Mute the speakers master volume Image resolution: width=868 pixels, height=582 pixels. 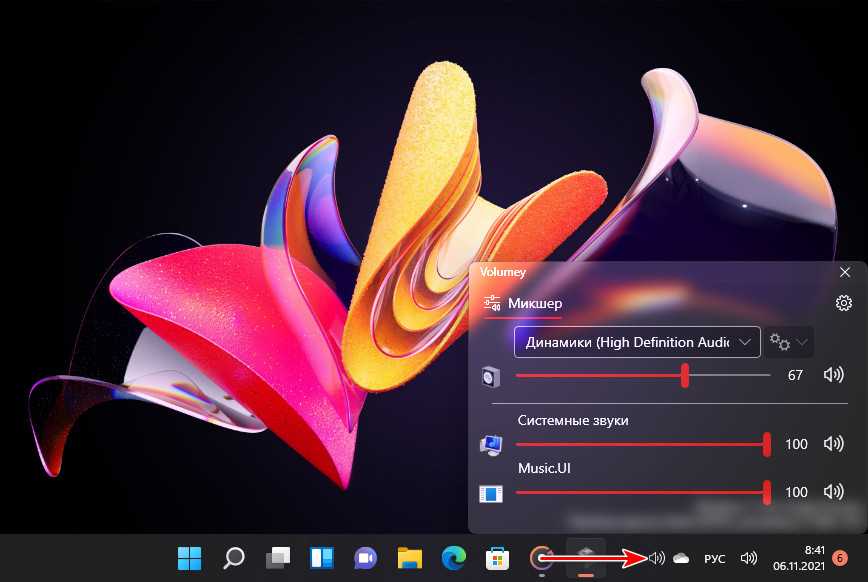point(833,376)
